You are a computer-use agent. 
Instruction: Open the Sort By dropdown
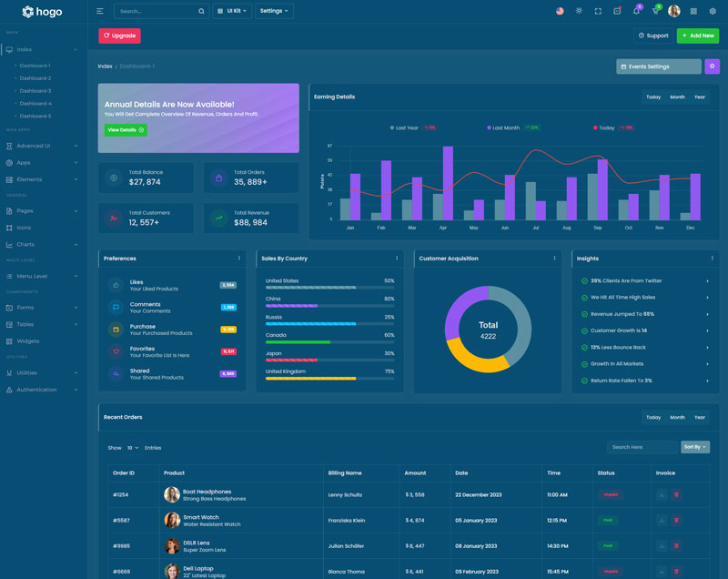click(x=695, y=447)
